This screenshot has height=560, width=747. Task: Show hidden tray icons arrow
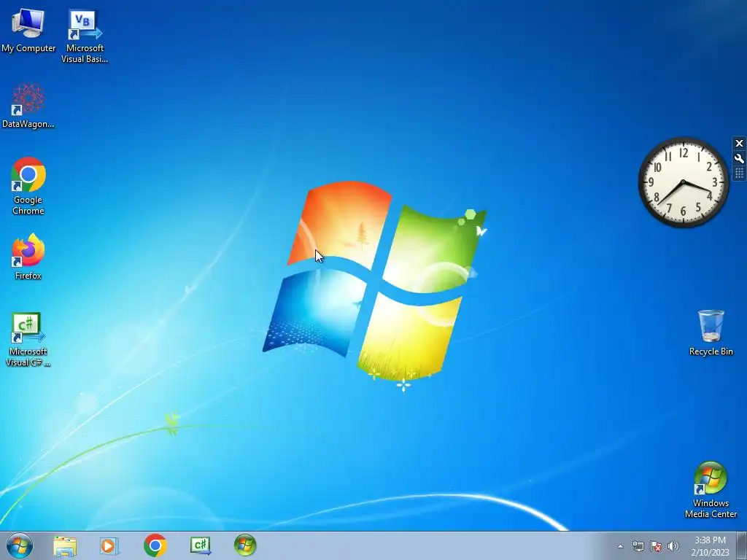click(620, 546)
